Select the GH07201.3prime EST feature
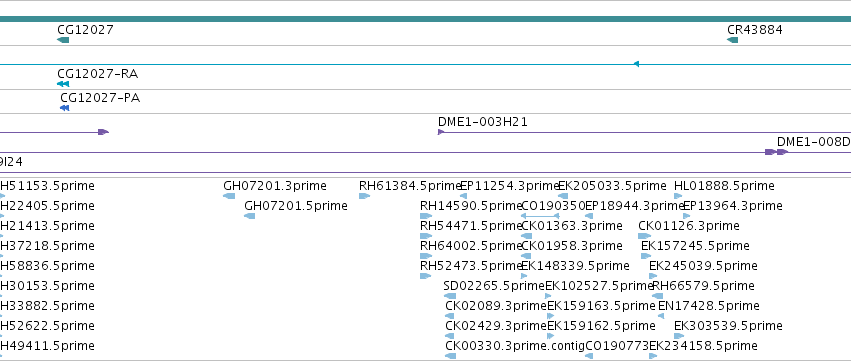 229,196
